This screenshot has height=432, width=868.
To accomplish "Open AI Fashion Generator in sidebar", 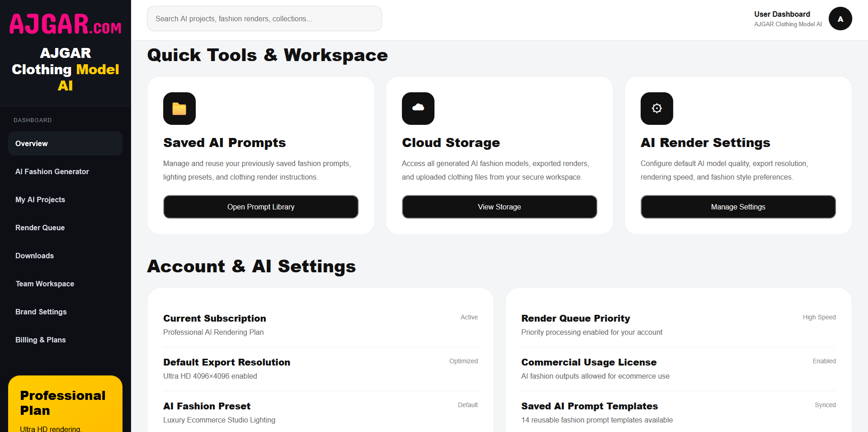I will tap(65, 171).
